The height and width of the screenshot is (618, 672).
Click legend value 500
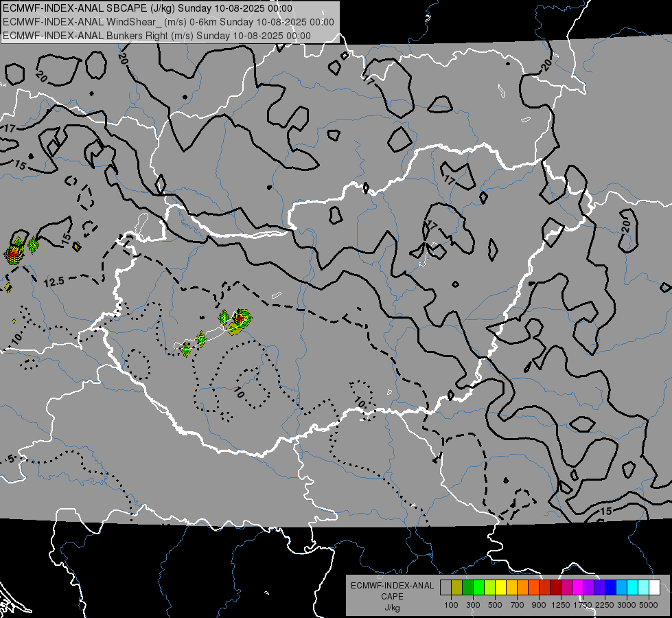(495, 605)
